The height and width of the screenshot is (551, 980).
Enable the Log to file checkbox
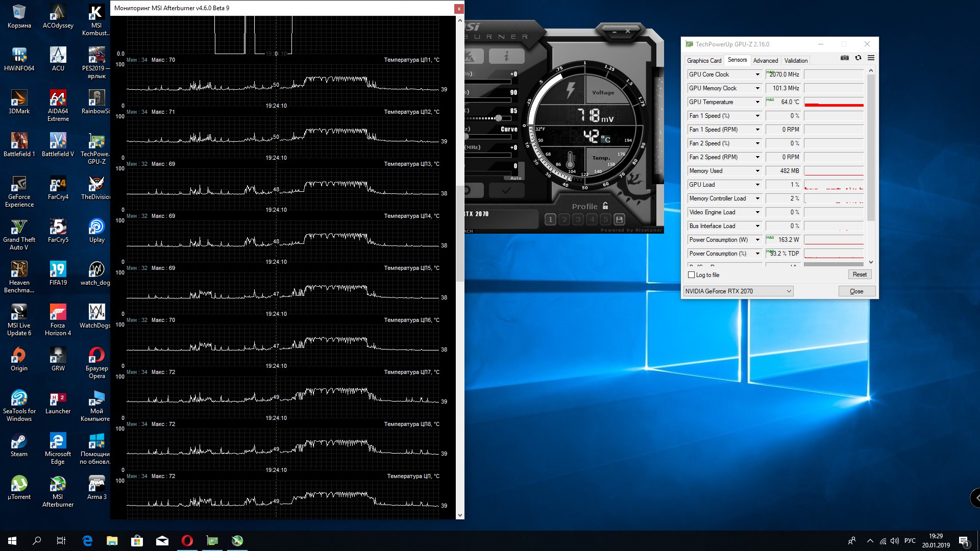[x=692, y=275]
